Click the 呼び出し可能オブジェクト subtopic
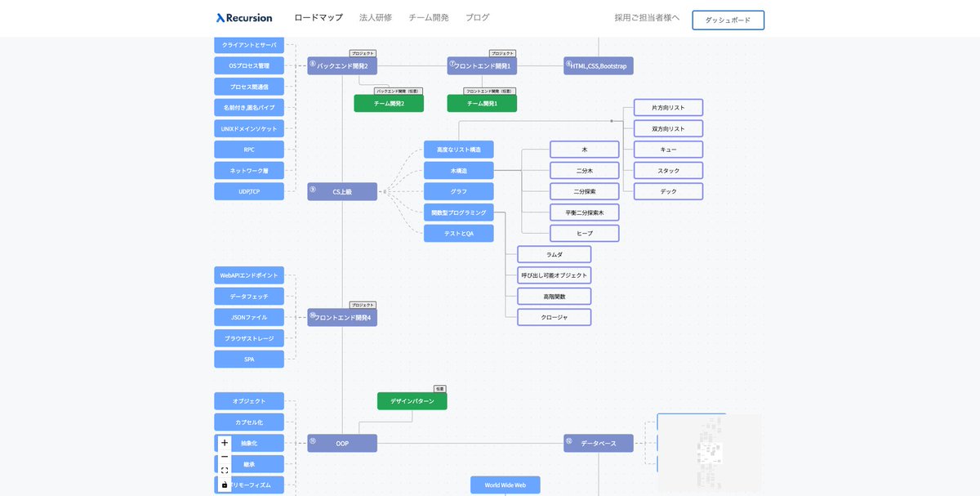 [x=555, y=275]
